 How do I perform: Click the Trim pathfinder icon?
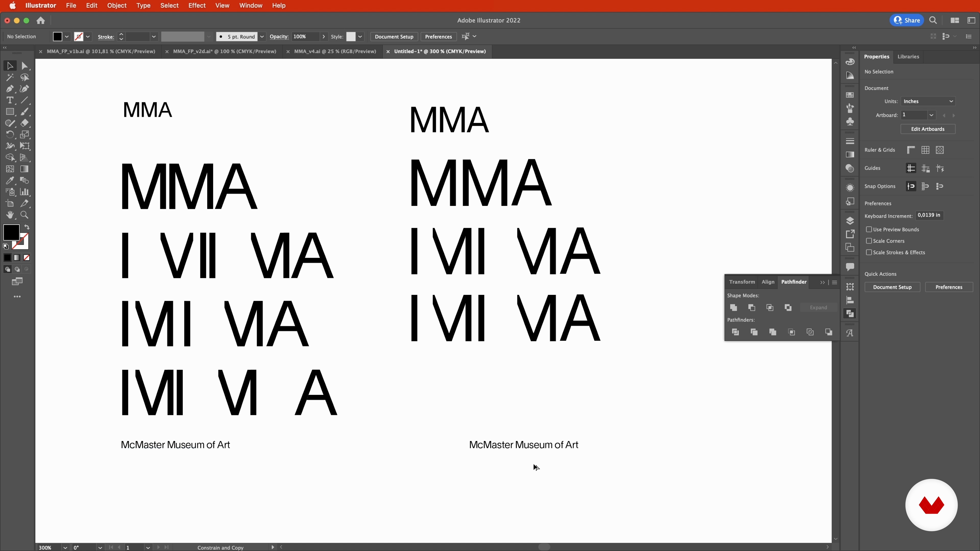[x=754, y=332]
